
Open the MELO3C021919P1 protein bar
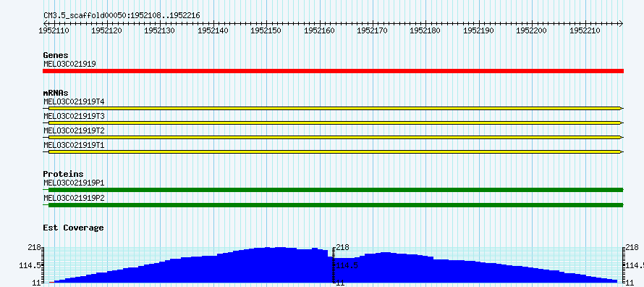click(x=333, y=190)
